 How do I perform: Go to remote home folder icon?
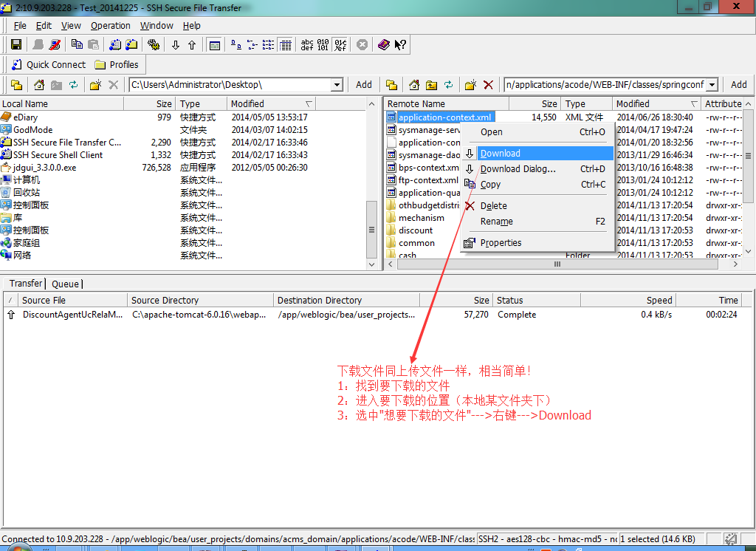pyautogui.click(x=414, y=85)
